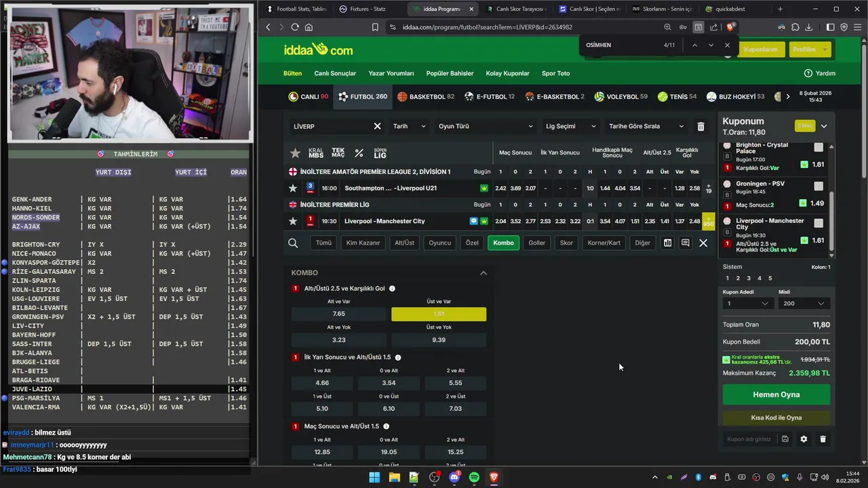Tick the Liverpool - Manchester City coupon checkbox
The height and width of the screenshot is (488, 868).
tap(818, 223)
